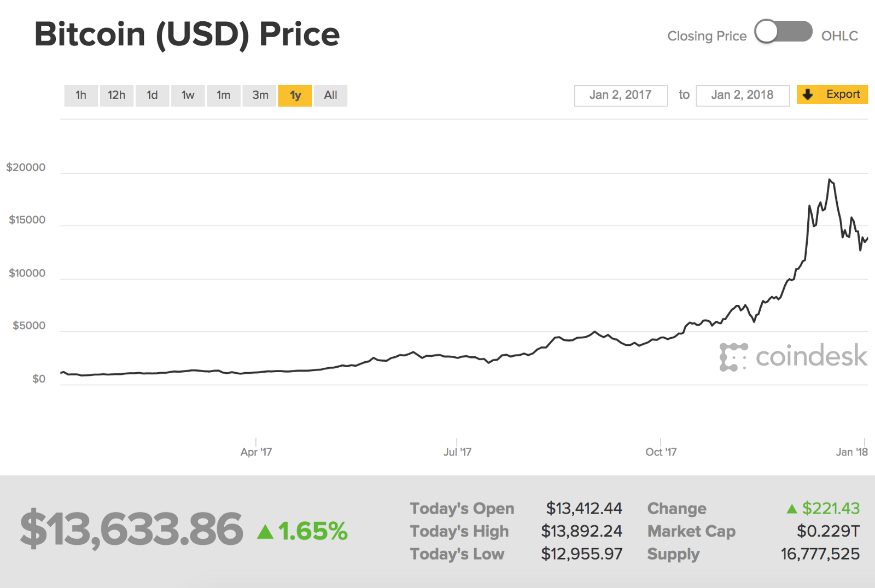Click the Jul '17 axis marker

click(457, 452)
